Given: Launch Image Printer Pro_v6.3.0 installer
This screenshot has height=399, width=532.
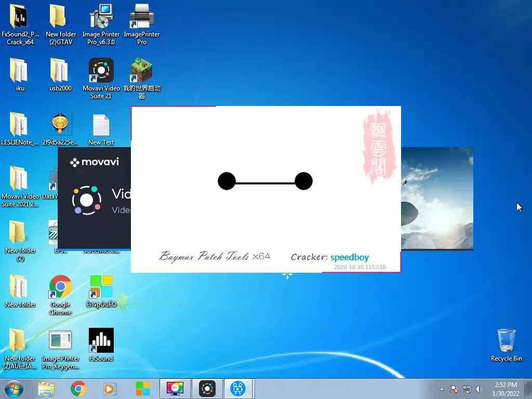Looking at the screenshot, I should point(101,24).
